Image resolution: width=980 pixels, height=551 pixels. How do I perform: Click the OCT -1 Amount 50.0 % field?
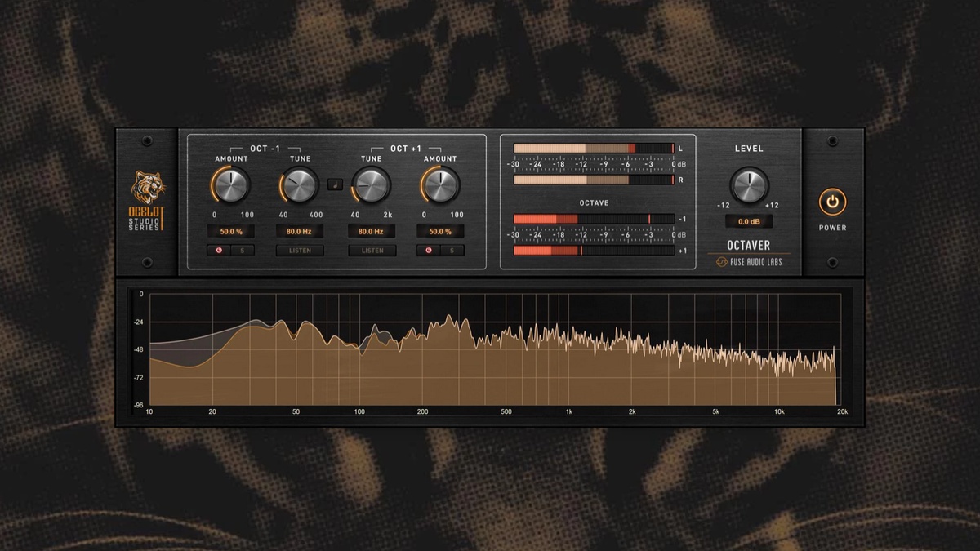click(231, 232)
